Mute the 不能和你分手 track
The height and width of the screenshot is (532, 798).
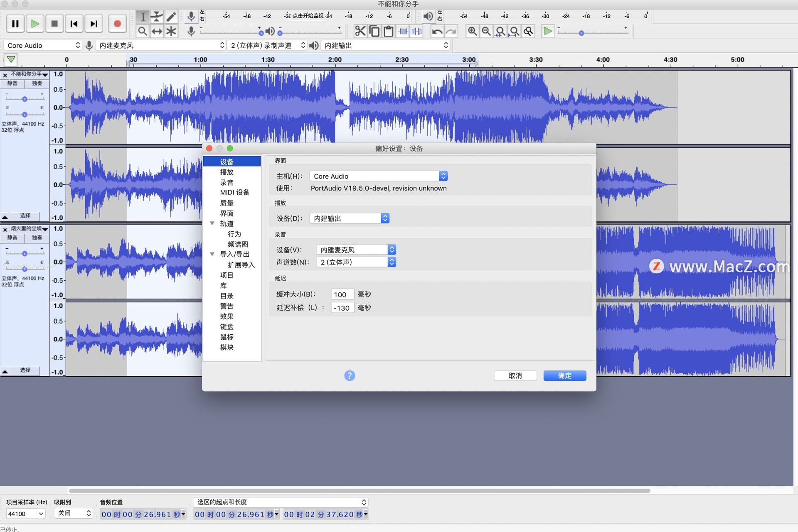[x=13, y=83]
